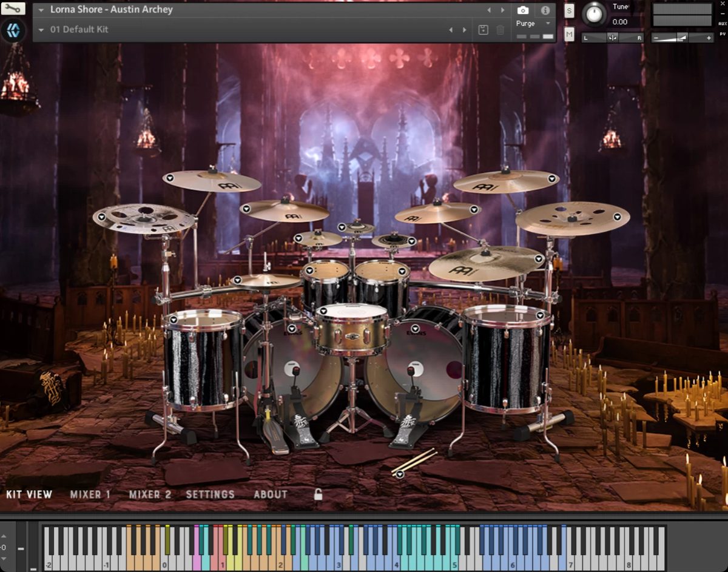Open dropdown on top-left crash cymbal
The height and width of the screenshot is (572, 728).
click(x=170, y=178)
